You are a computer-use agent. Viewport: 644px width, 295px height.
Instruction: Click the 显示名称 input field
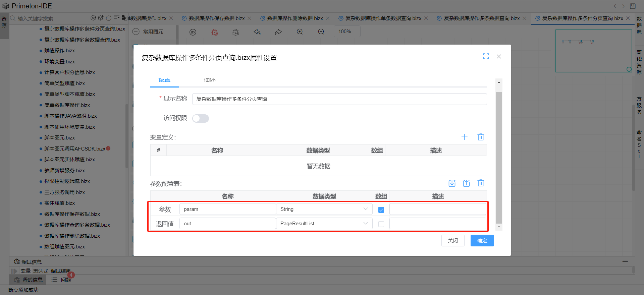(339, 99)
